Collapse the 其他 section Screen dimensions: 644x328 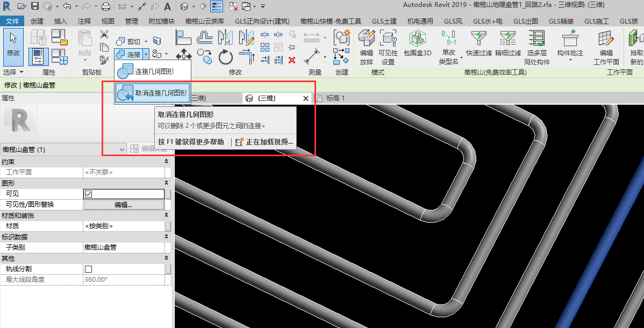coord(166,258)
